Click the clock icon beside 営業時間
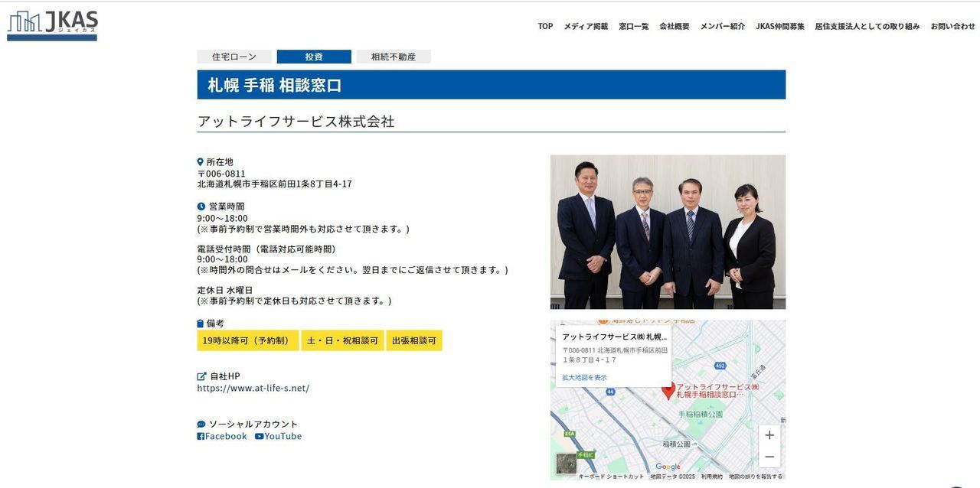980x488 pixels. click(x=201, y=207)
